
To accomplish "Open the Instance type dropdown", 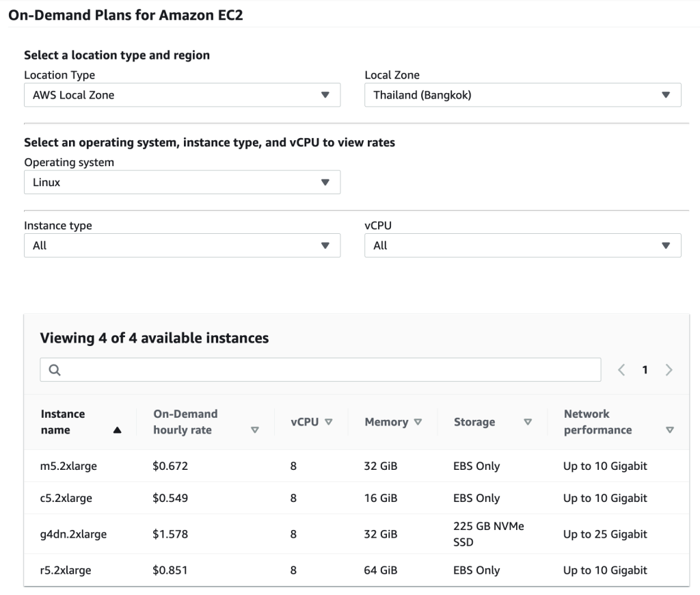I will coord(182,246).
